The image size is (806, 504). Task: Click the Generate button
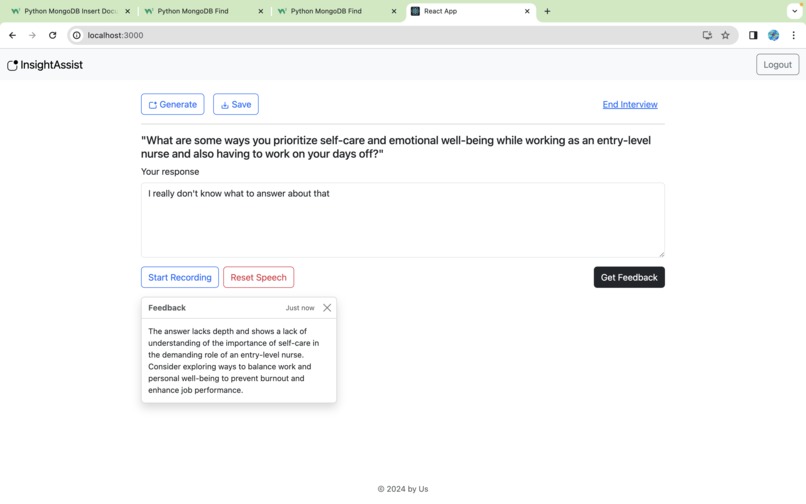(173, 104)
